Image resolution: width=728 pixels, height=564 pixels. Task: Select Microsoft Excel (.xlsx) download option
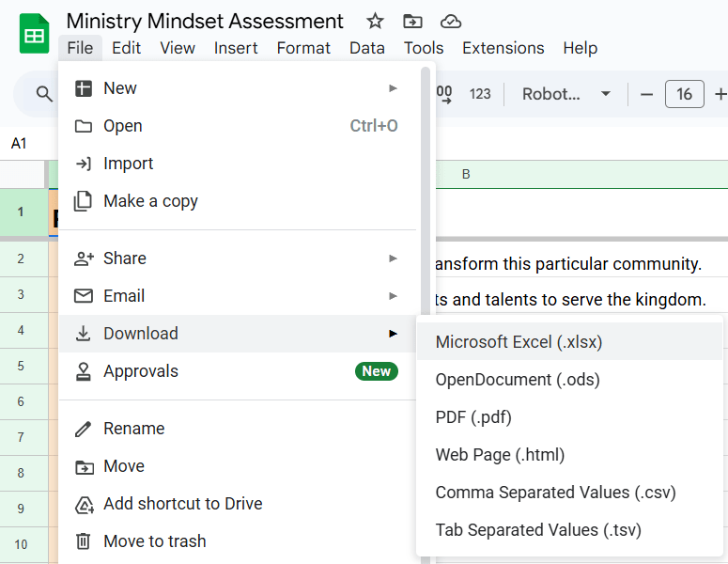tap(519, 342)
